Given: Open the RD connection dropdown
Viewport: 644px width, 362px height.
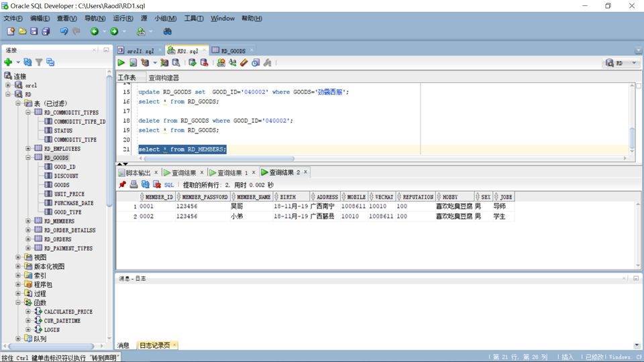Looking at the screenshot, I should [x=634, y=63].
